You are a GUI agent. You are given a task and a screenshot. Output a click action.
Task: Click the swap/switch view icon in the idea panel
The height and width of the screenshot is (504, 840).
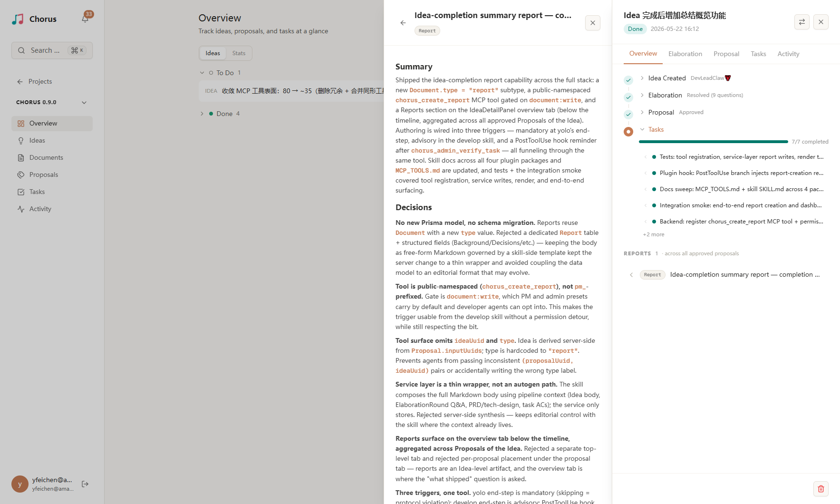[802, 22]
